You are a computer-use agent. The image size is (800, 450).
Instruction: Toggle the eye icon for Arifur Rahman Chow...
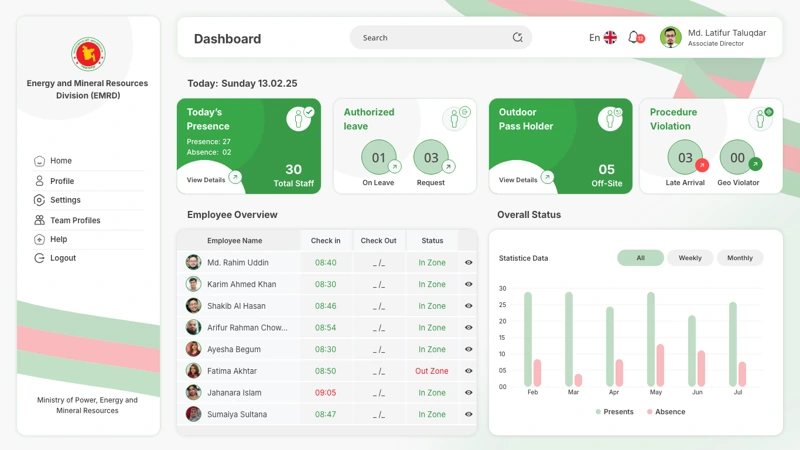[x=468, y=328]
